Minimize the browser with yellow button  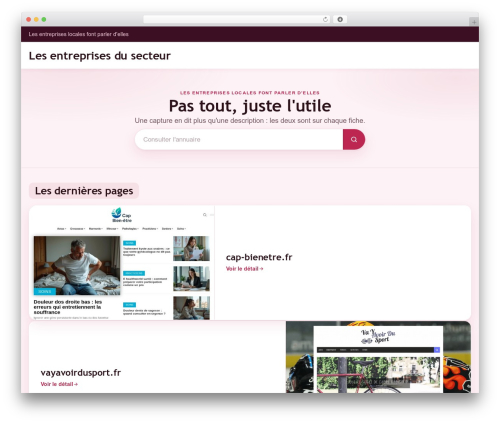pyautogui.click(x=36, y=19)
